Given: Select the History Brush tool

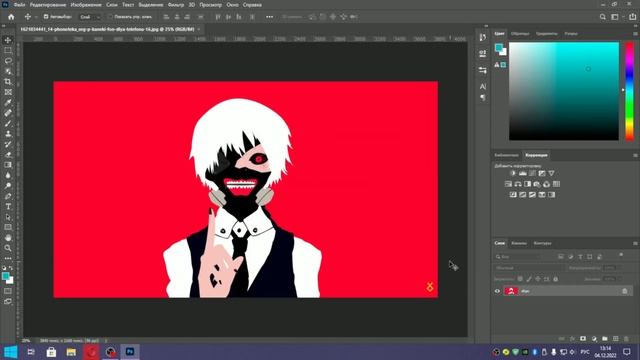Looking at the screenshot, I should tap(8, 144).
